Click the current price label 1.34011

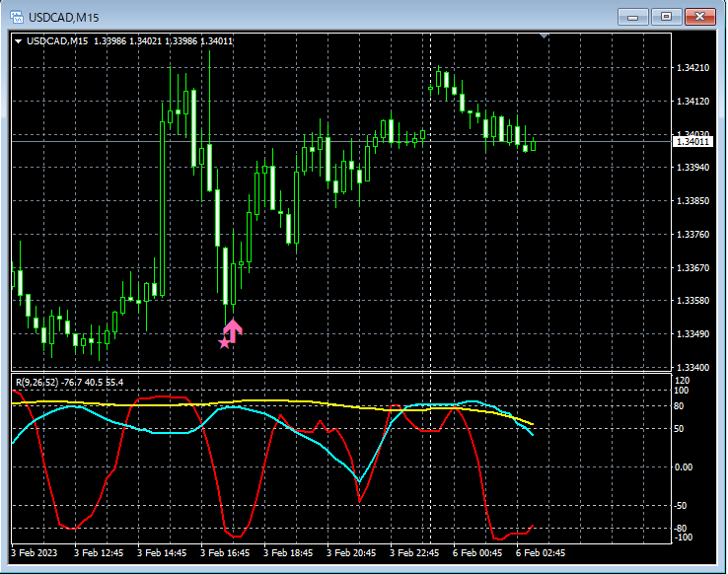[x=693, y=142]
